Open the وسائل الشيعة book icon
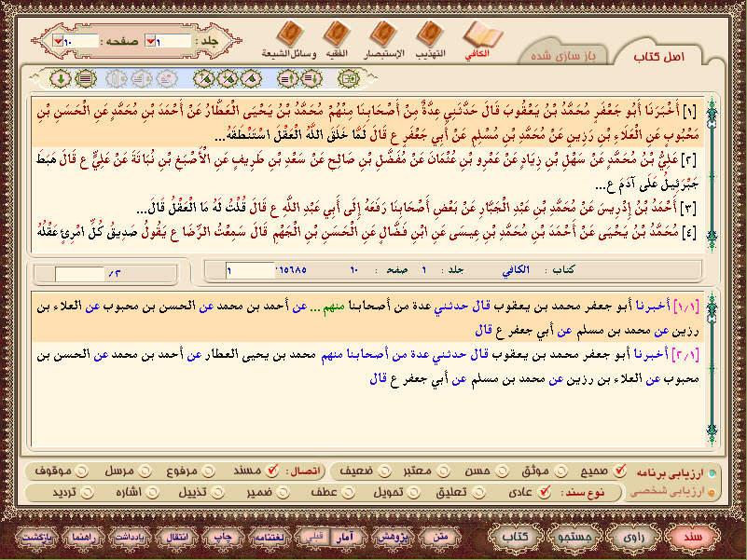The image size is (747, 560). [287, 37]
